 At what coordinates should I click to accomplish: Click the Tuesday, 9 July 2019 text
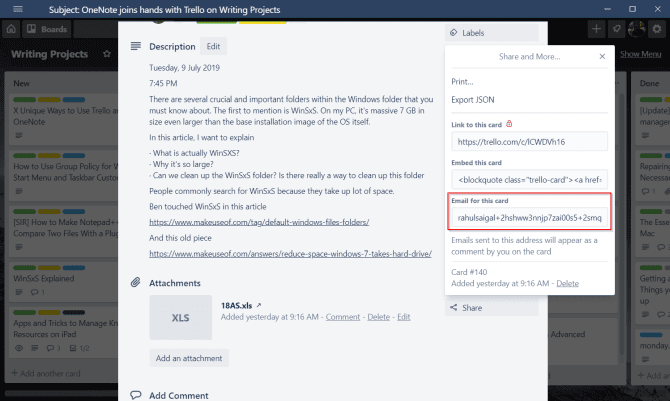point(184,68)
